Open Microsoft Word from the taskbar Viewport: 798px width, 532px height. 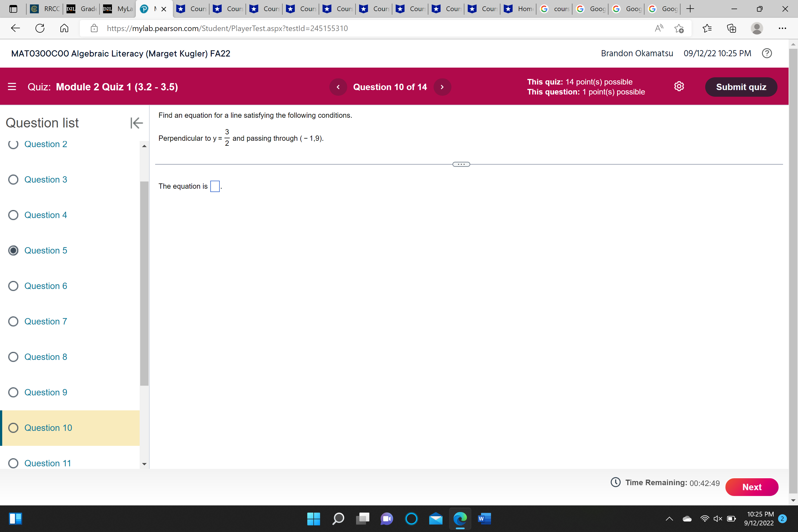484,519
